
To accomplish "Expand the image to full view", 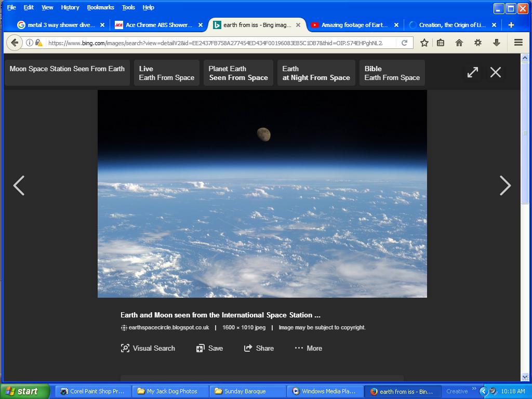I will click(x=472, y=72).
